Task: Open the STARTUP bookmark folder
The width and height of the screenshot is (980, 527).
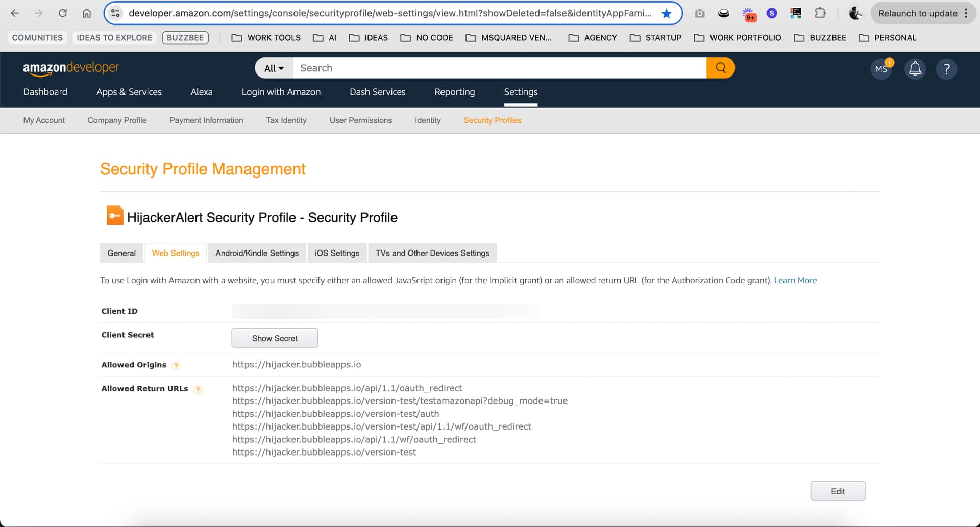Action: [656, 38]
